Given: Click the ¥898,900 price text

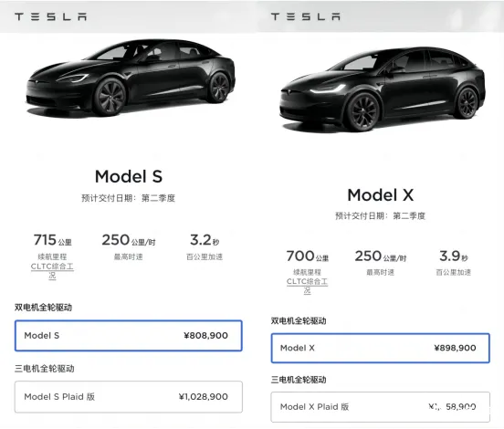Looking at the screenshot, I should [455, 348].
